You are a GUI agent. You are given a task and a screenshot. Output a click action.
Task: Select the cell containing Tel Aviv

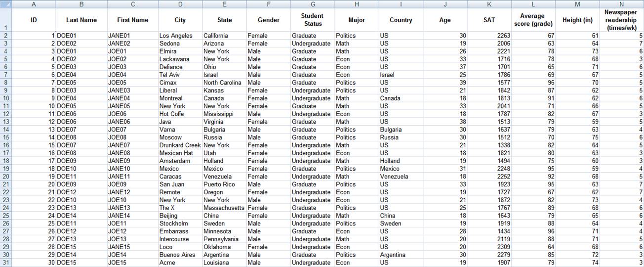[x=180, y=75]
